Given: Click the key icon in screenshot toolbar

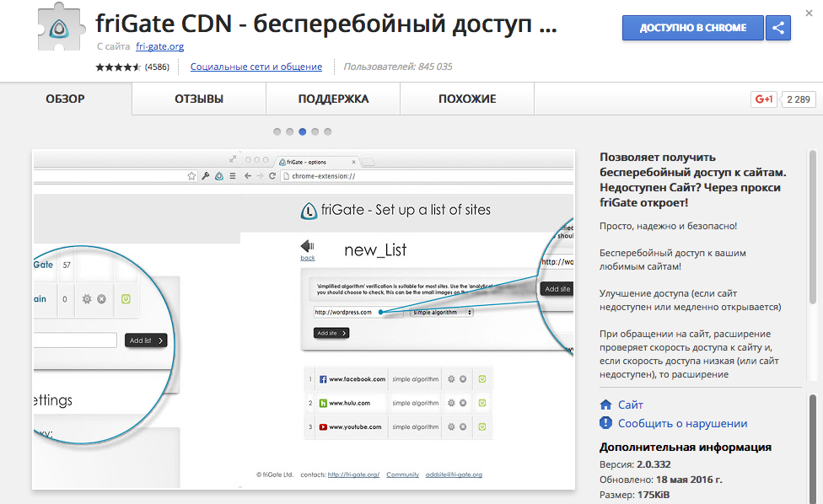Looking at the screenshot, I should pyautogui.click(x=205, y=176).
